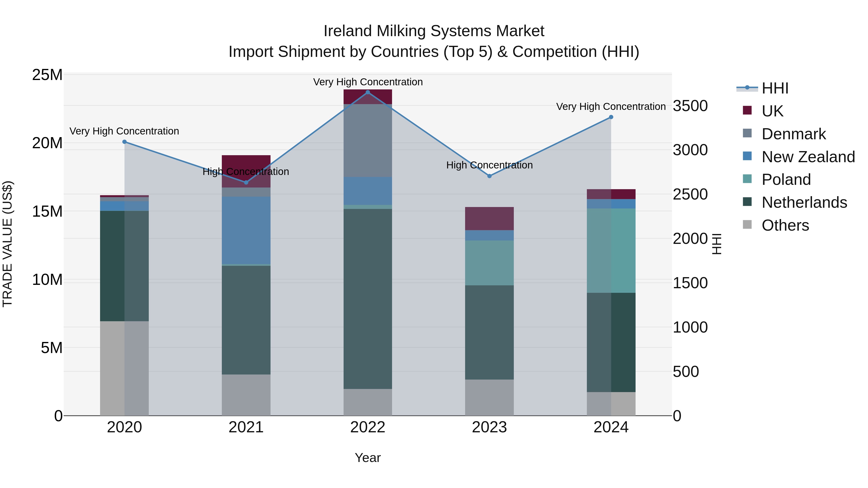Toggle the Netherlands legend entry
The image size is (868, 488).
coord(794,202)
